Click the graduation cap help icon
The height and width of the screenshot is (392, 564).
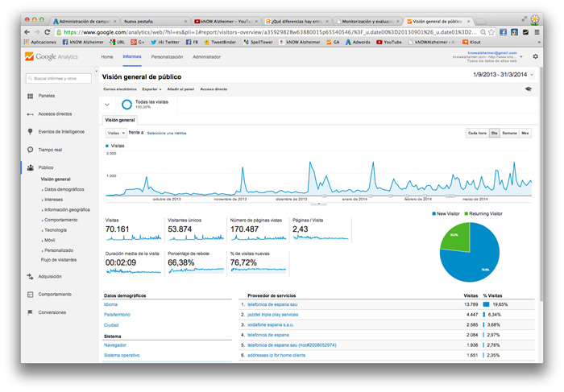point(528,89)
